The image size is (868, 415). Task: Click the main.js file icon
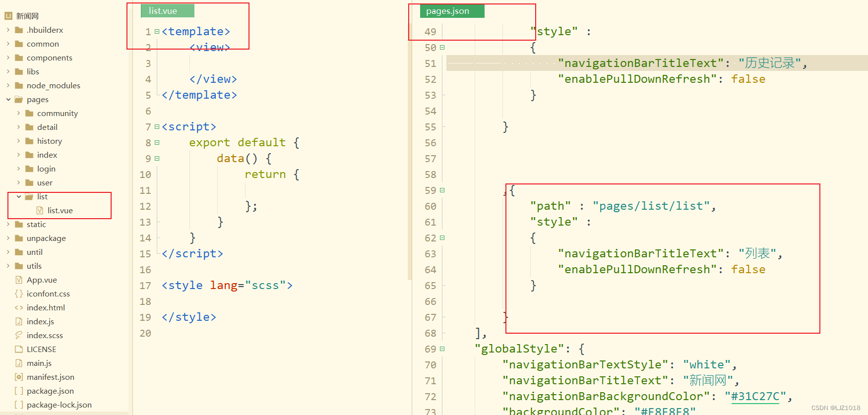(x=19, y=363)
